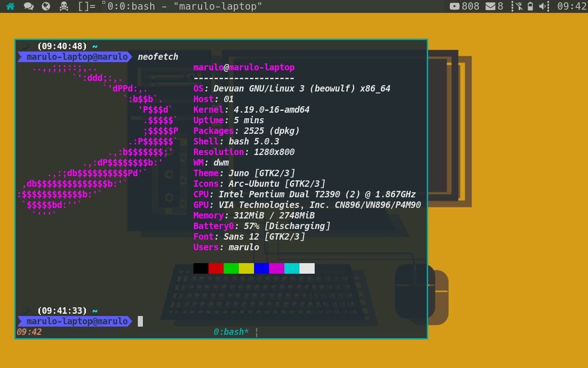The height and width of the screenshot is (368, 588).
Task: Open the chat bubbles tag
Action: click(28, 6)
